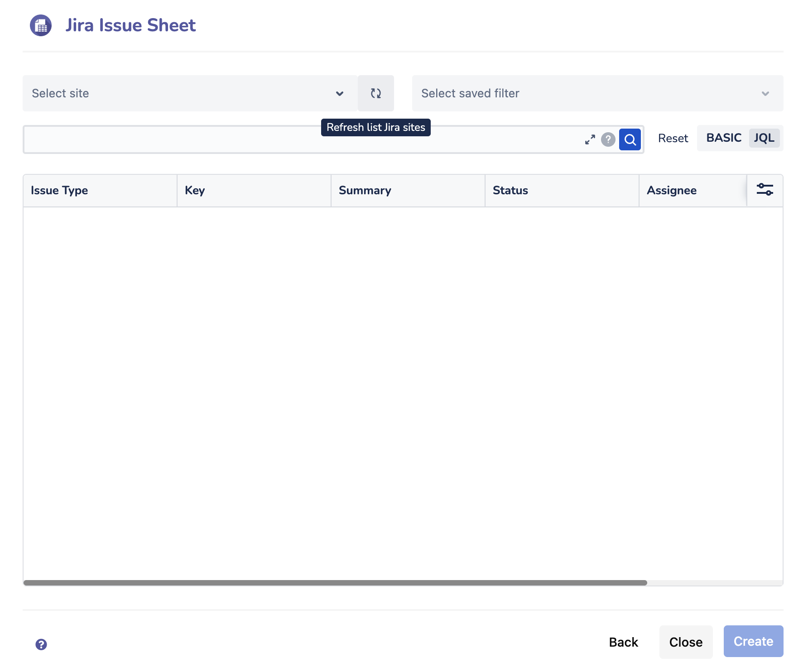Click chevron arrow in saved filter box
Screen dimensions: 808x672
(765, 94)
